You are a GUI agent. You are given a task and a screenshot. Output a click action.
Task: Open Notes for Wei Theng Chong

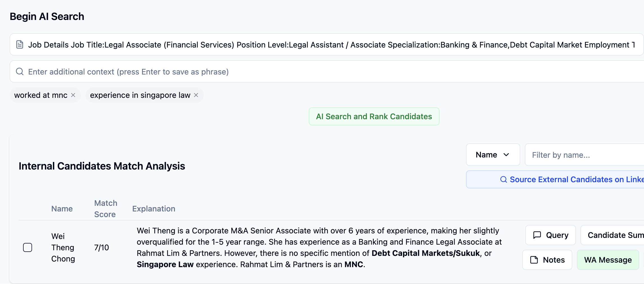547,260
